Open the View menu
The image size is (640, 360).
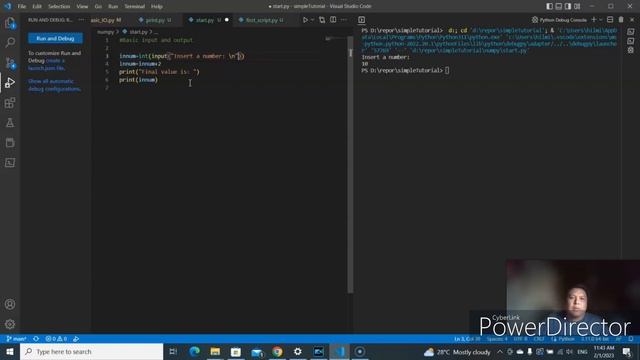[x=82, y=7]
